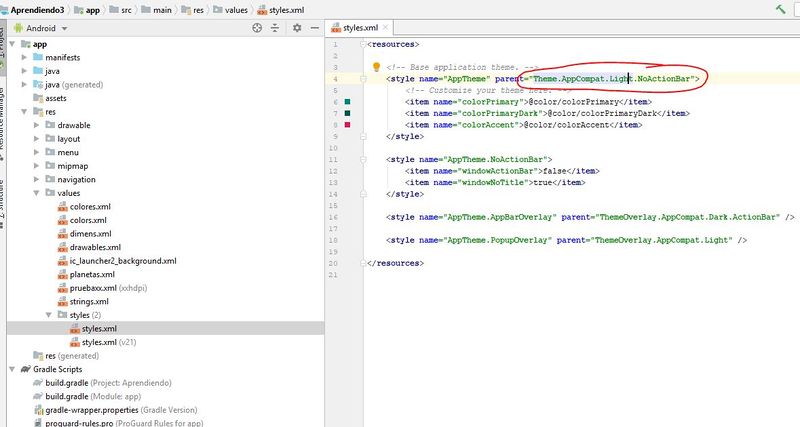Fold the resources tag at line 1
This screenshot has width=800, height=427.
click(363, 44)
